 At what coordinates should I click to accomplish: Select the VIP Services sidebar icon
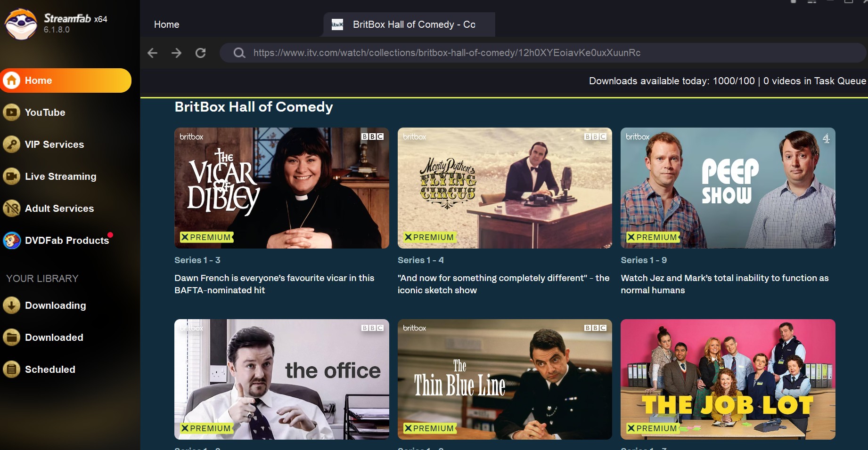[11, 145]
